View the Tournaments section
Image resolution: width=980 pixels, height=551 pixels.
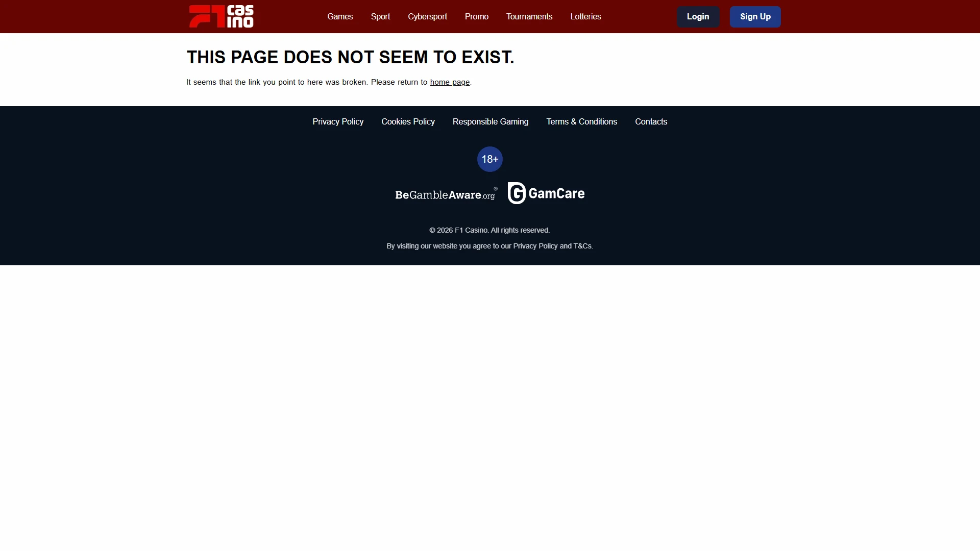pos(529,16)
